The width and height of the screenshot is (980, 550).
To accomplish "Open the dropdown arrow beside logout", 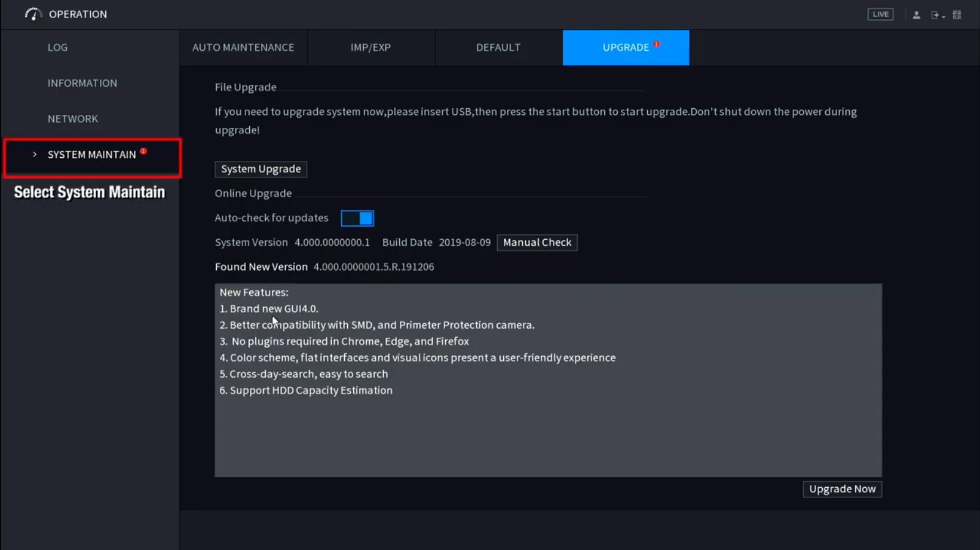I will tap(944, 17).
